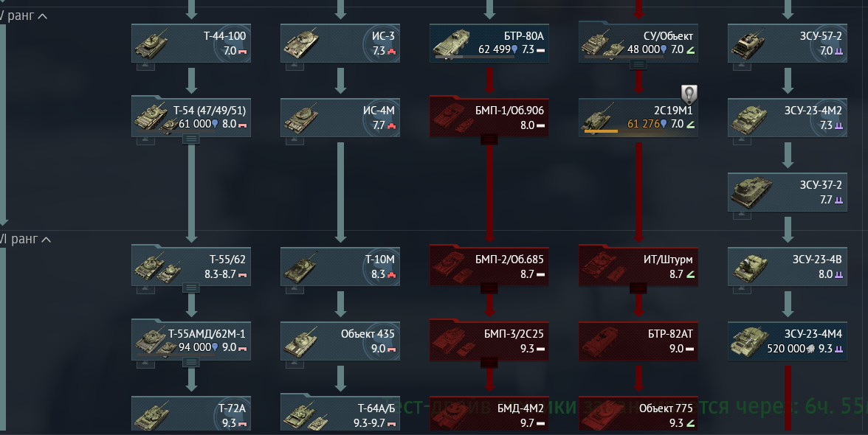This screenshot has width=868, height=435.
Task: Open the locked БМП-1/Об.906 group
Action: (489, 118)
